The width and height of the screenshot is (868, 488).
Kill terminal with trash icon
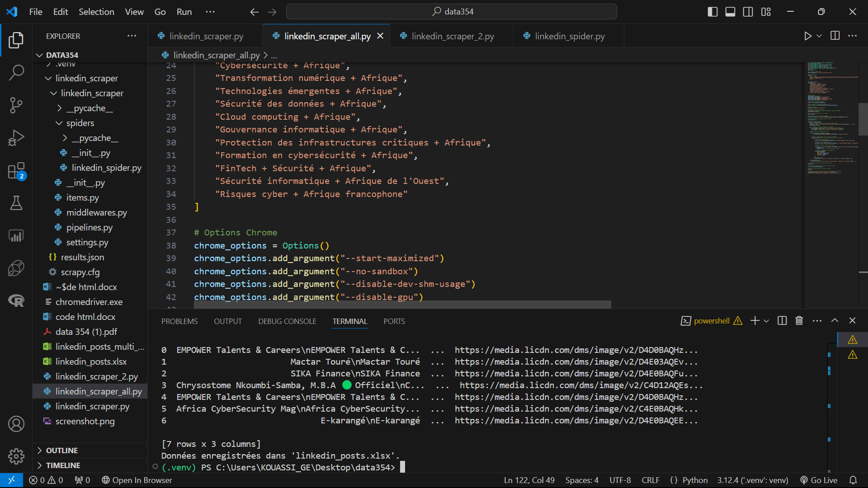tap(799, 320)
